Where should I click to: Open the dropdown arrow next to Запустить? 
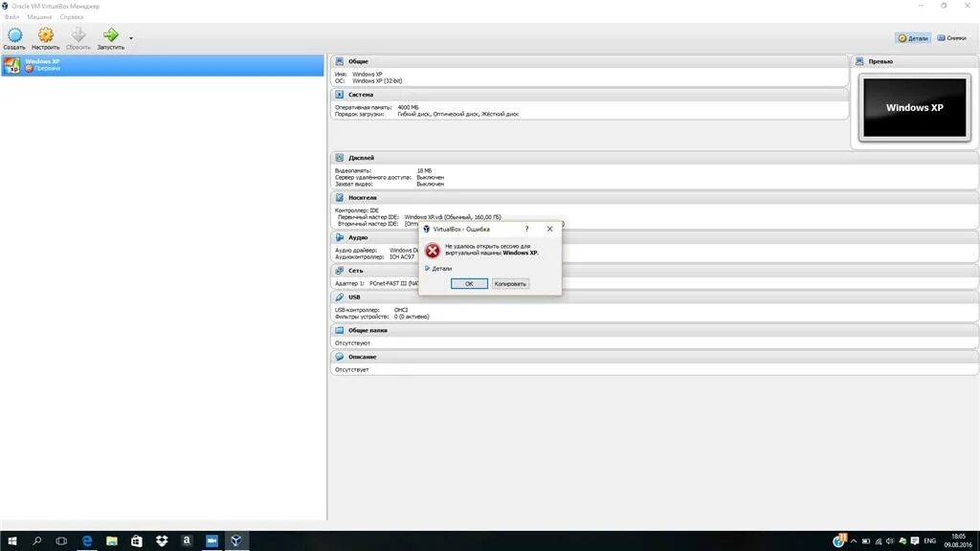[x=130, y=38]
